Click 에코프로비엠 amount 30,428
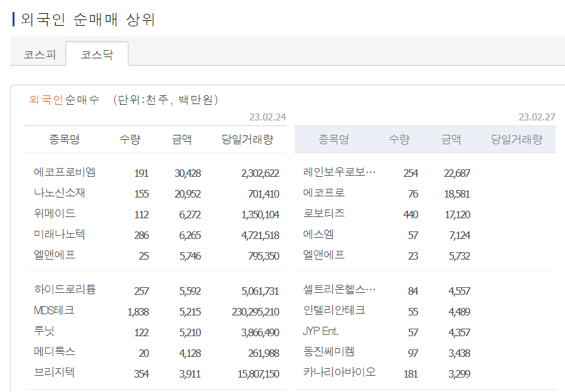The width and height of the screenshot is (565, 392). 188,174
